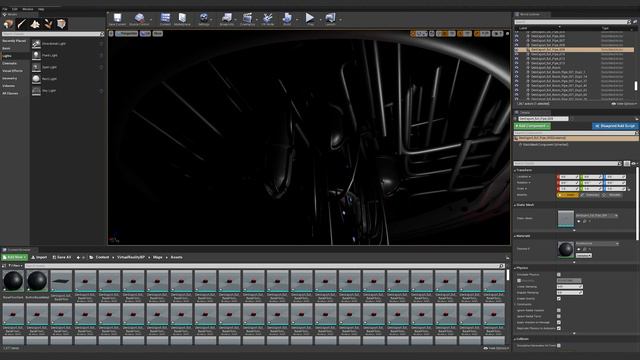Open the viewport options dropdown arrow

point(111,33)
